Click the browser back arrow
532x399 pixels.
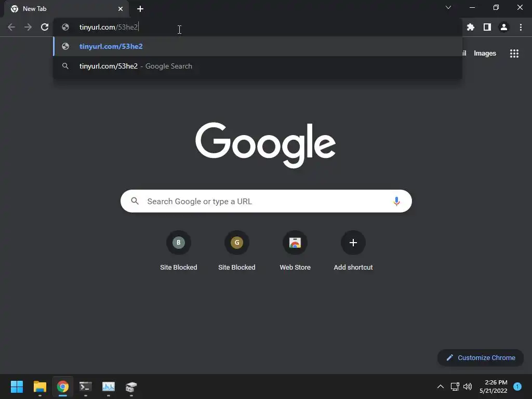(x=11, y=27)
